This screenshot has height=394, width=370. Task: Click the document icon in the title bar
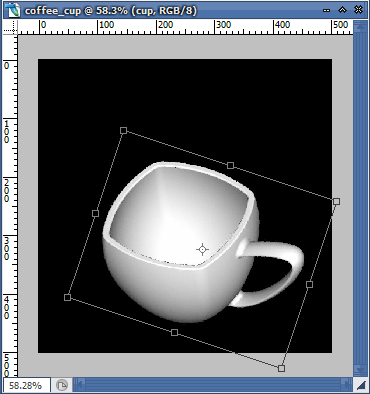[x=12, y=10]
